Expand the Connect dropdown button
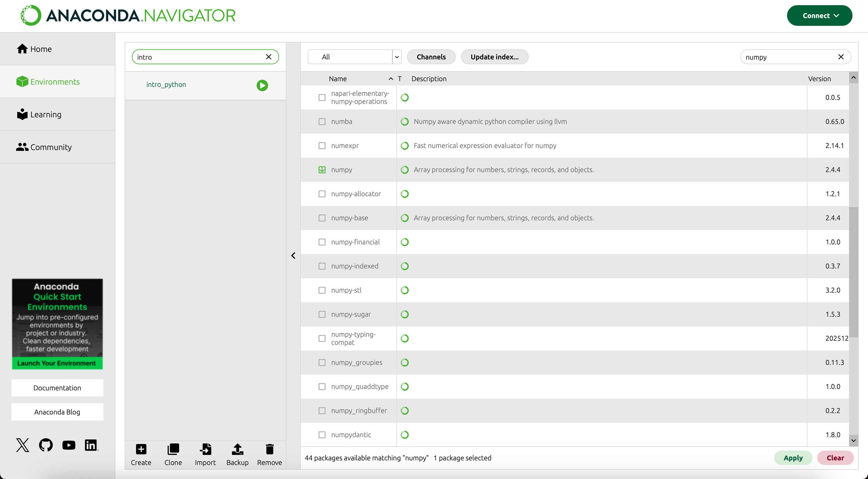This screenshot has width=868, height=479. pyautogui.click(x=819, y=15)
